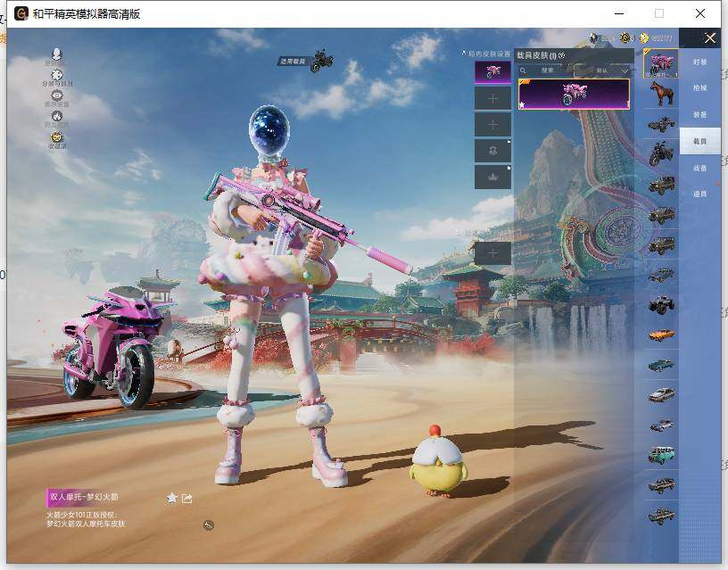
Task: Pick the silver sedan vehicle
Action: (661, 395)
